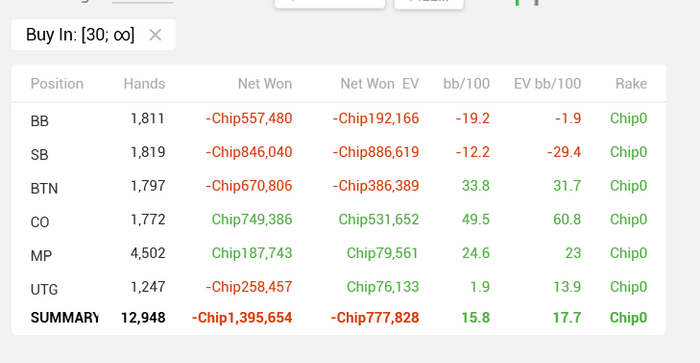Click the SUMMARY row label
This screenshot has width=700, height=363.
click(x=64, y=317)
